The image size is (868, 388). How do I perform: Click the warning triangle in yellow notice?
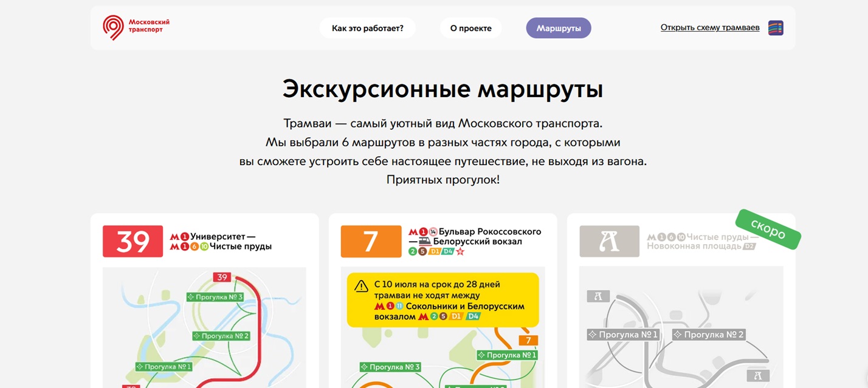(x=362, y=285)
